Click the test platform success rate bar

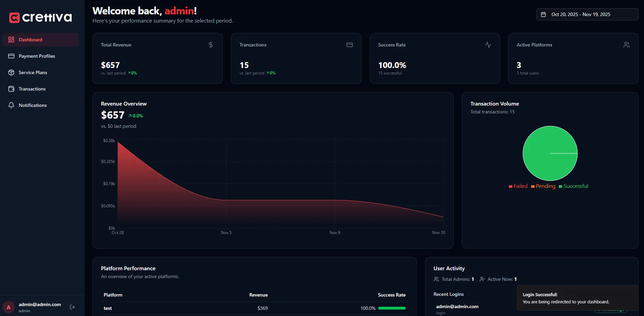(x=392, y=308)
